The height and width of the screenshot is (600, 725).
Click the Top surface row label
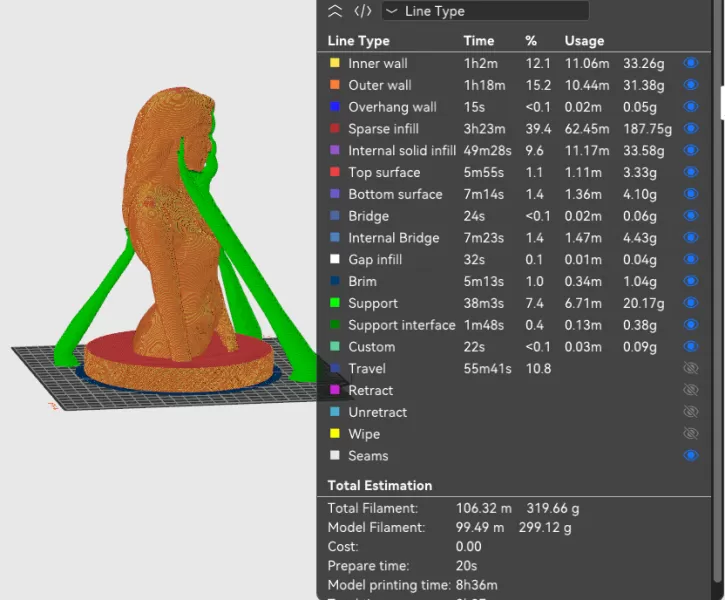pos(384,173)
